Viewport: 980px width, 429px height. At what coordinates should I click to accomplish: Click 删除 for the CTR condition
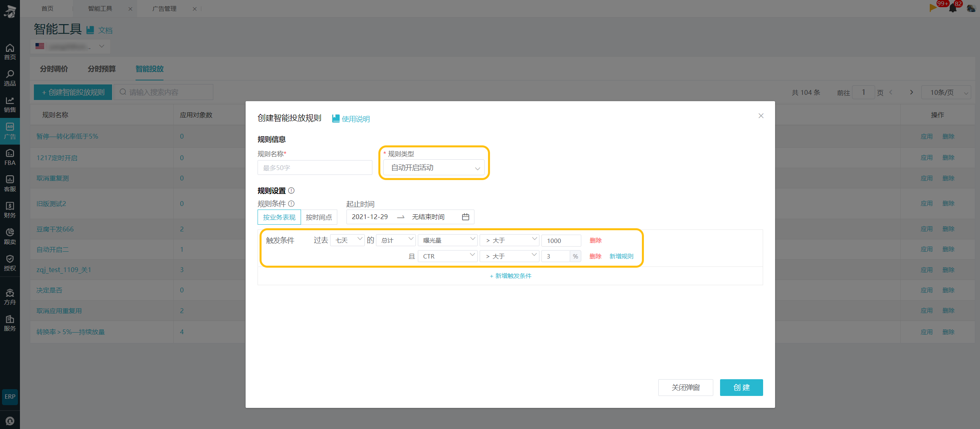pos(595,256)
